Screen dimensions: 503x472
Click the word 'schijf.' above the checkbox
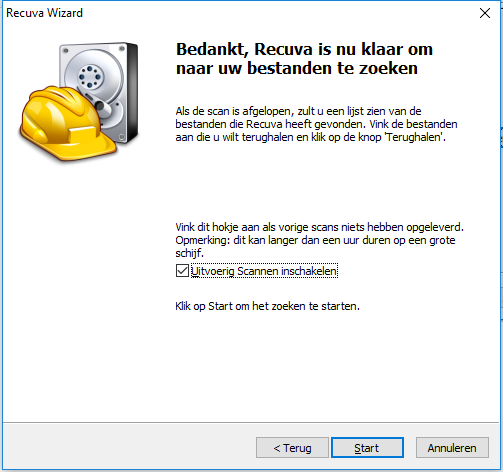(x=189, y=253)
